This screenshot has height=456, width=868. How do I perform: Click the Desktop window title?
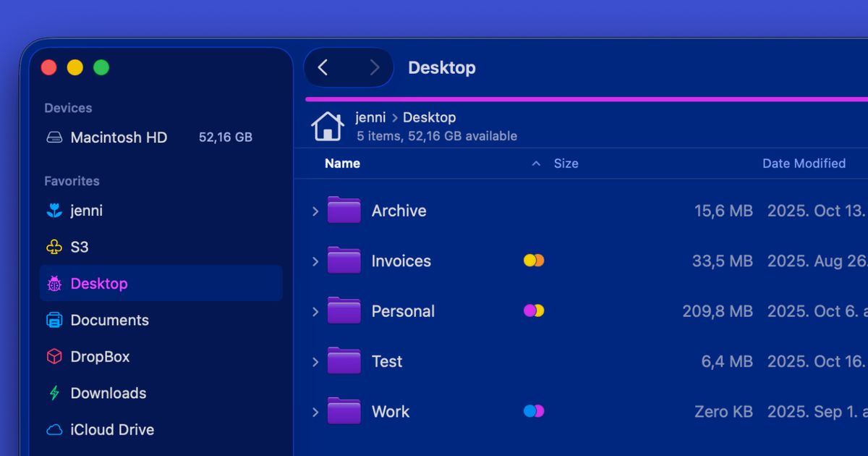pos(442,67)
